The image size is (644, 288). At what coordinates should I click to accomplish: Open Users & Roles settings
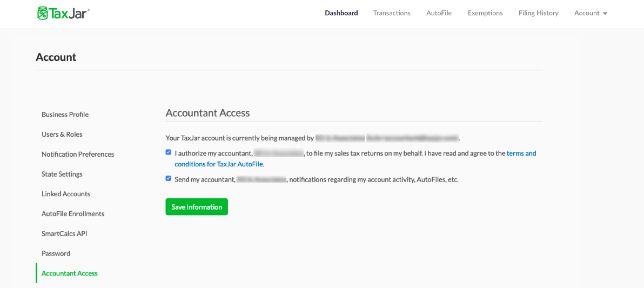(x=62, y=135)
